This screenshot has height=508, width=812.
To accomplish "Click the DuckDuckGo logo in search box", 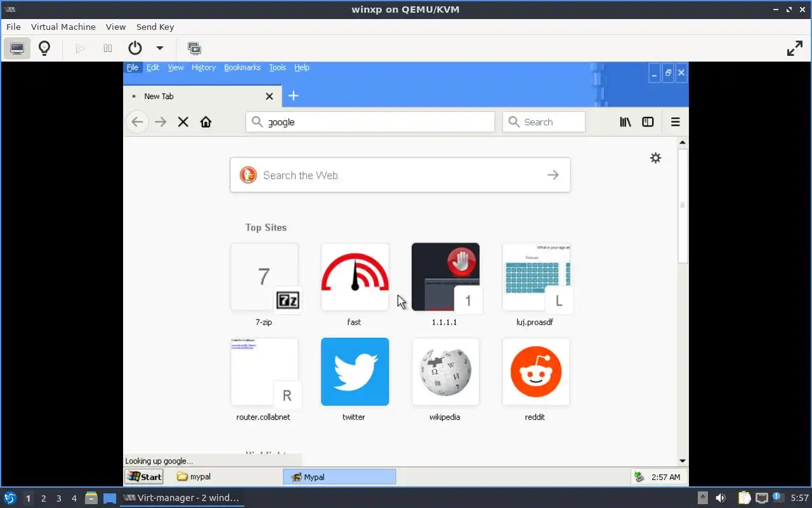I will [248, 175].
